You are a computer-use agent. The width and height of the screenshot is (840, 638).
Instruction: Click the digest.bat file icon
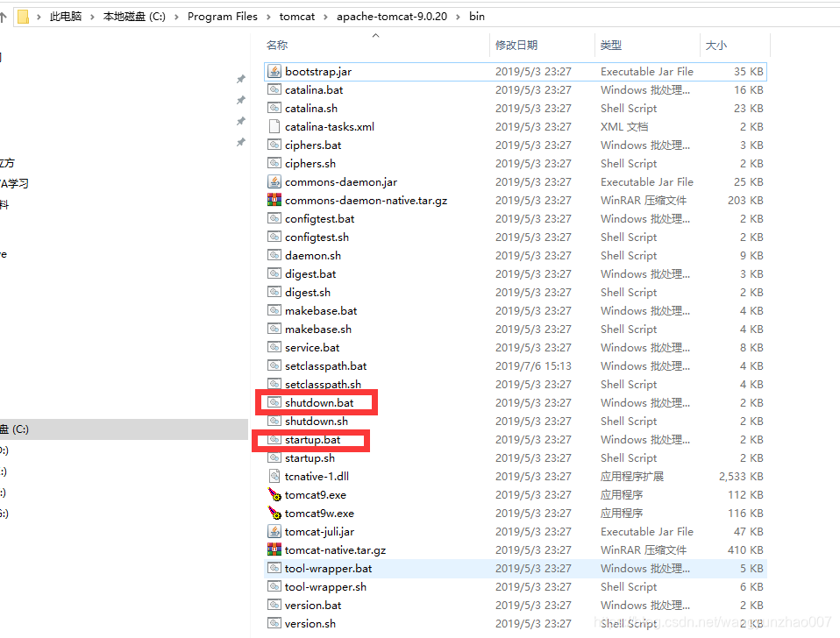tap(274, 273)
